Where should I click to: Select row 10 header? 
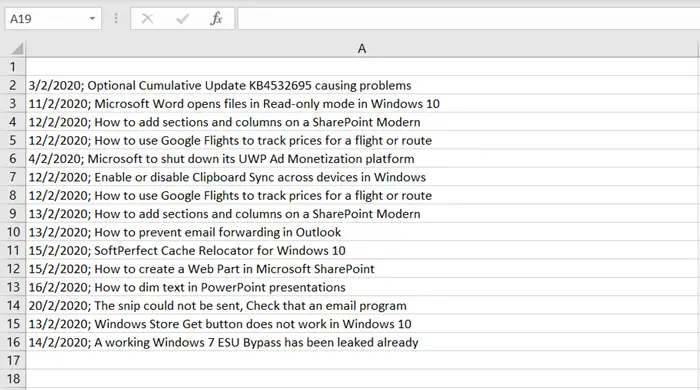coord(13,232)
